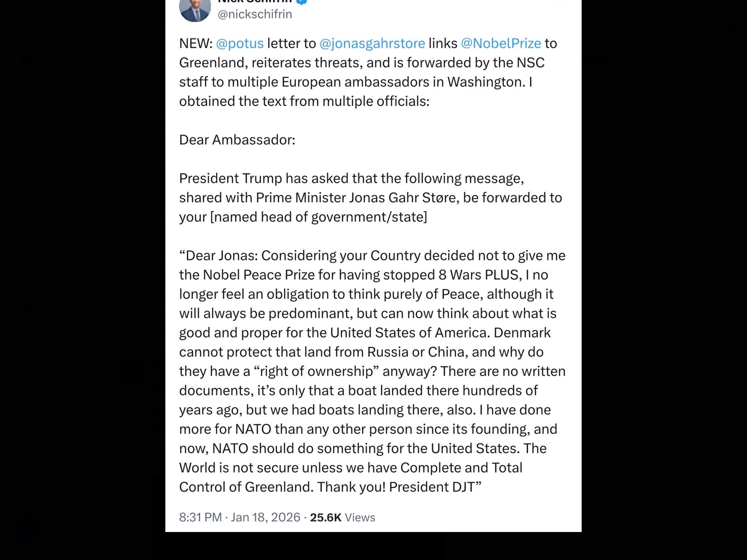Image resolution: width=747 pixels, height=560 pixels.
Task: Open the @NobelPrize mention link
Action: pyautogui.click(x=500, y=43)
